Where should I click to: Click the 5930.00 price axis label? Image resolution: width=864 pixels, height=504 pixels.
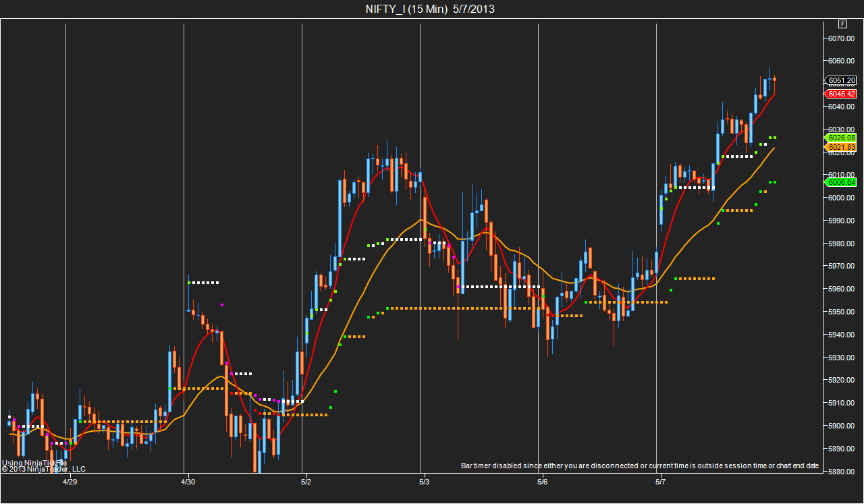[x=842, y=358]
